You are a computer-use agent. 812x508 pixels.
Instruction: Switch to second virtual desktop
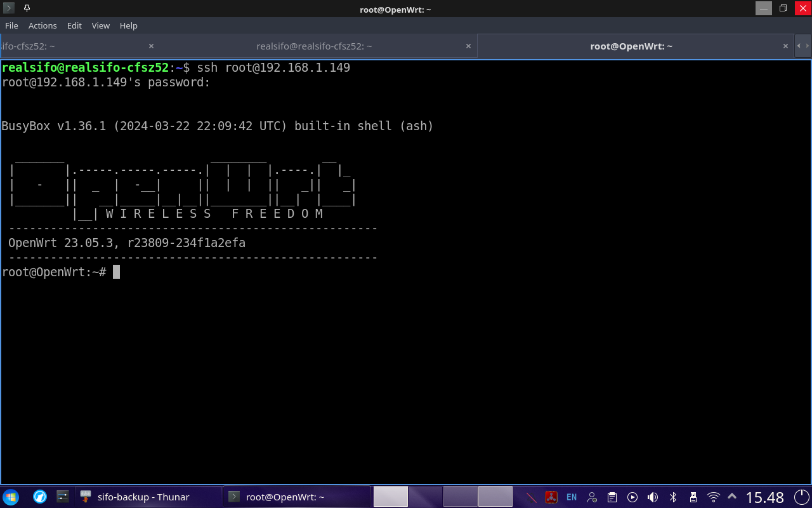426,497
